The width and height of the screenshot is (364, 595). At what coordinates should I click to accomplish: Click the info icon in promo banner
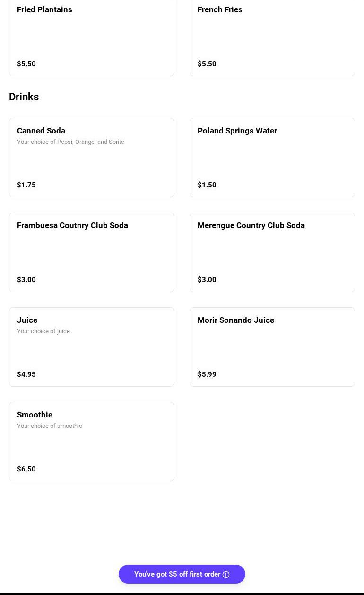coord(226,575)
